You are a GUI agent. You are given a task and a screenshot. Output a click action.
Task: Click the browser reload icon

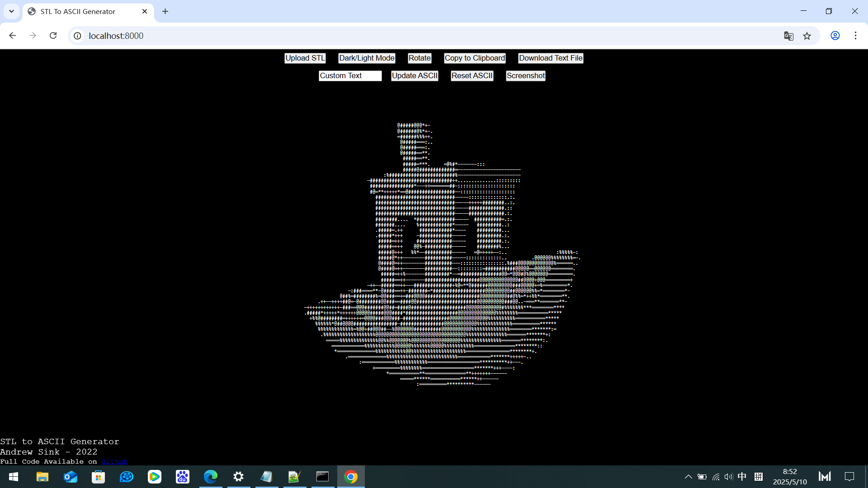[x=53, y=36]
